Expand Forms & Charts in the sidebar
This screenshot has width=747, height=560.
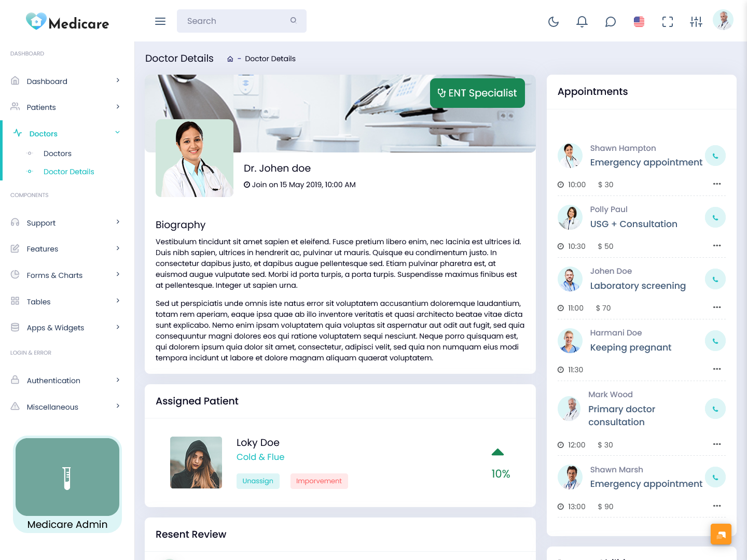[x=65, y=275]
